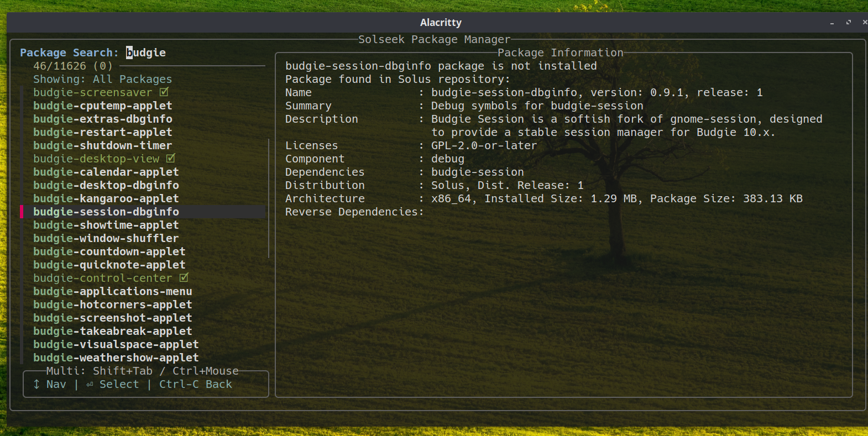Click the Ctrl-C Back hint
Screen dimensions: 868x436
pos(195,384)
